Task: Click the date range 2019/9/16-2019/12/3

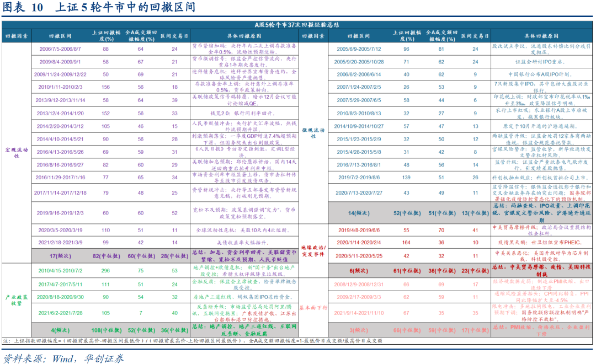Action: point(60,213)
